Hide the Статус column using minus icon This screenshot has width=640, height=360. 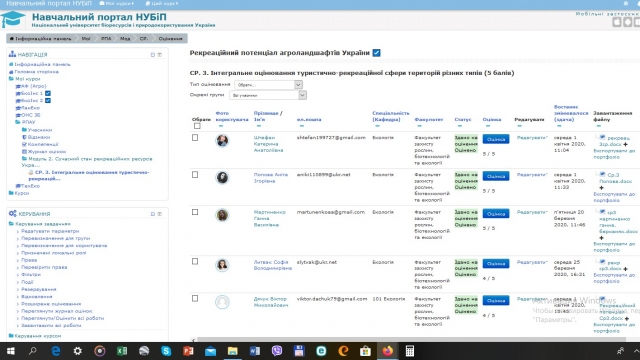click(460, 126)
